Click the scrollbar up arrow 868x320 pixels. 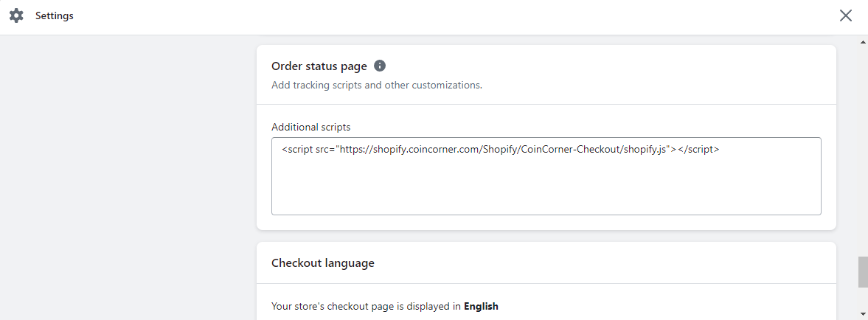[862, 43]
